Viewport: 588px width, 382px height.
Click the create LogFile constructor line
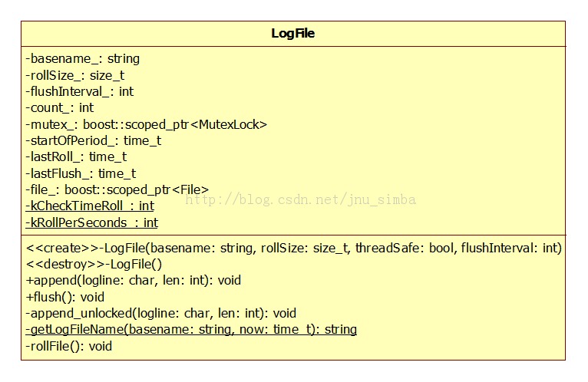tap(293, 248)
